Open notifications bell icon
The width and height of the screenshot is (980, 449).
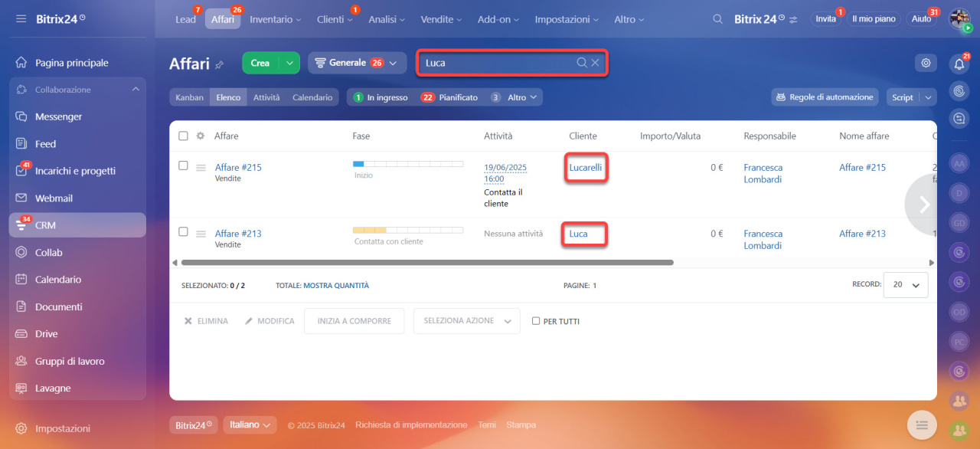[x=959, y=64]
